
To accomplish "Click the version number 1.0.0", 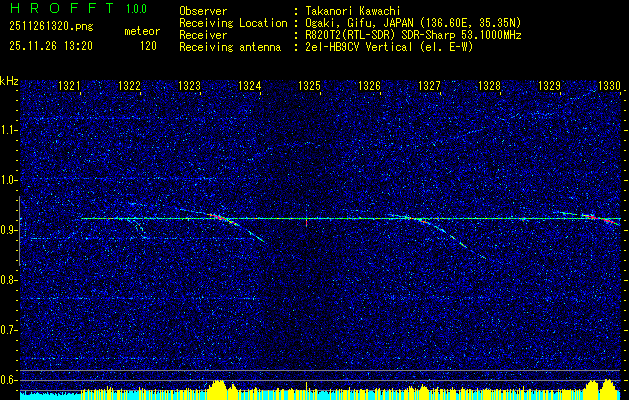I will point(136,9).
